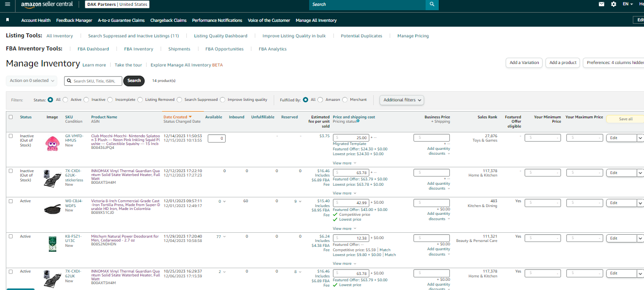Image resolution: width=644 pixels, height=290 pixels.
Task: Click DAK Partners account switcher
Action: coord(117,4)
